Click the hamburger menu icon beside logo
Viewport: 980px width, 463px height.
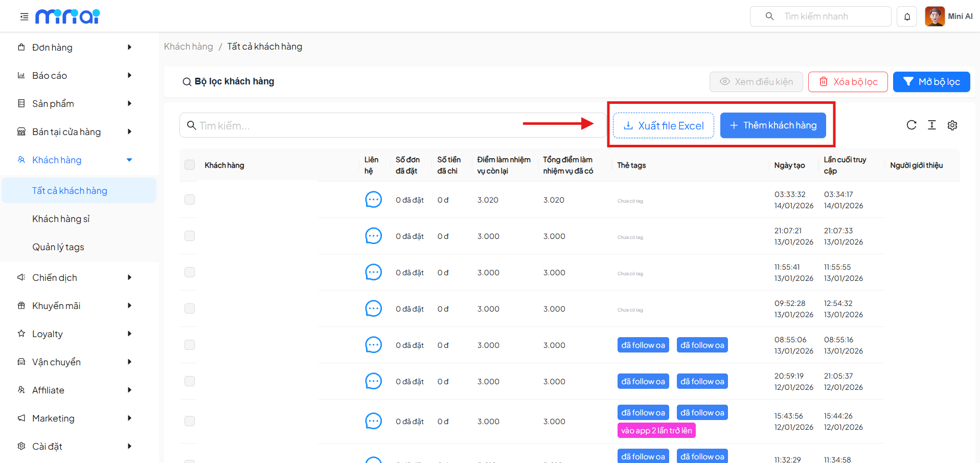(x=24, y=17)
